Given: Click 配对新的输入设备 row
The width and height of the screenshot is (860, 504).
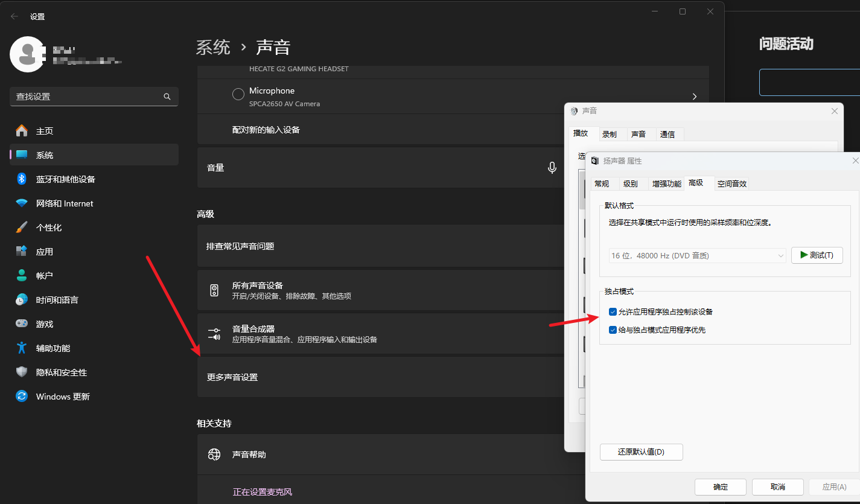Looking at the screenshot, I should tap(381, 130).
